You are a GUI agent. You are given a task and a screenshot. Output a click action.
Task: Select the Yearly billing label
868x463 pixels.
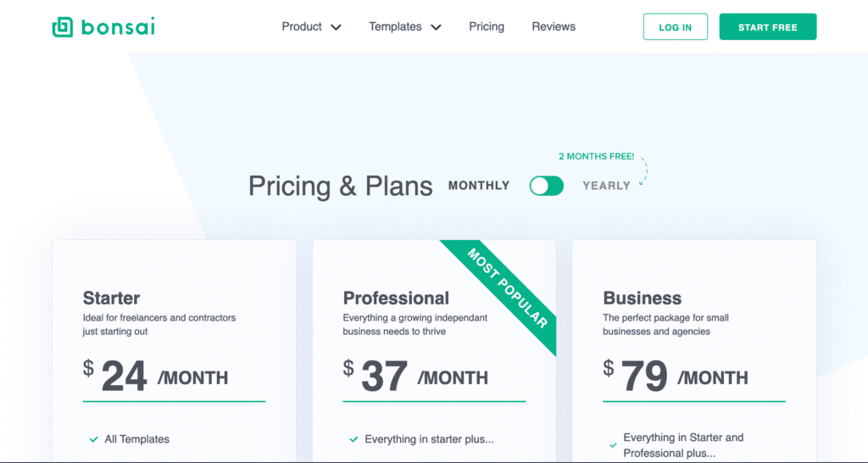[606, 186]
